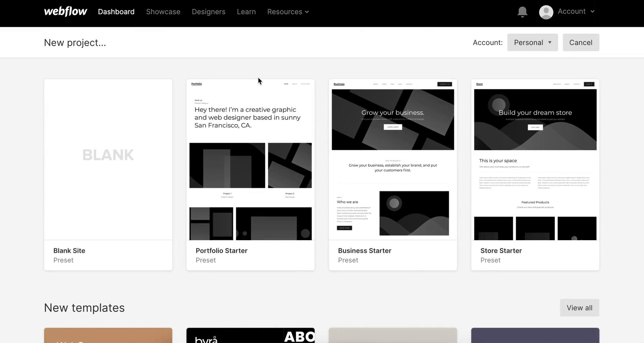
Task: Click the user avatar icon
Action: click(546, 12)
